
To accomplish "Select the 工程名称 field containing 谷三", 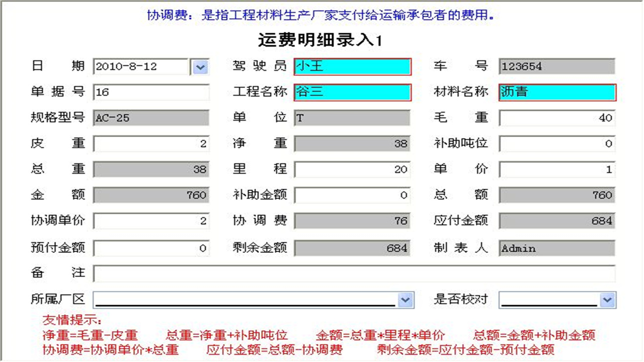I will click(352, 92).
